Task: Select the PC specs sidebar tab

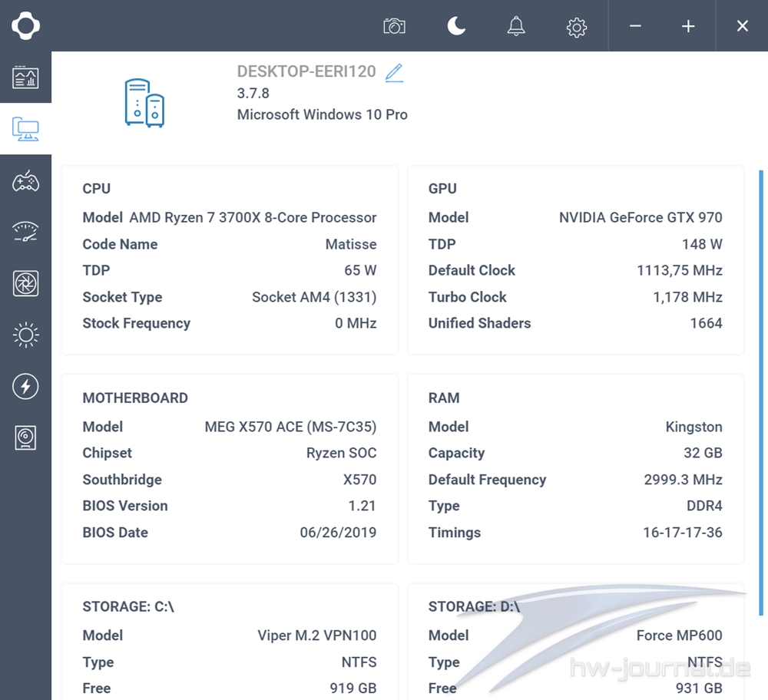Action: (x=25, y=129)
